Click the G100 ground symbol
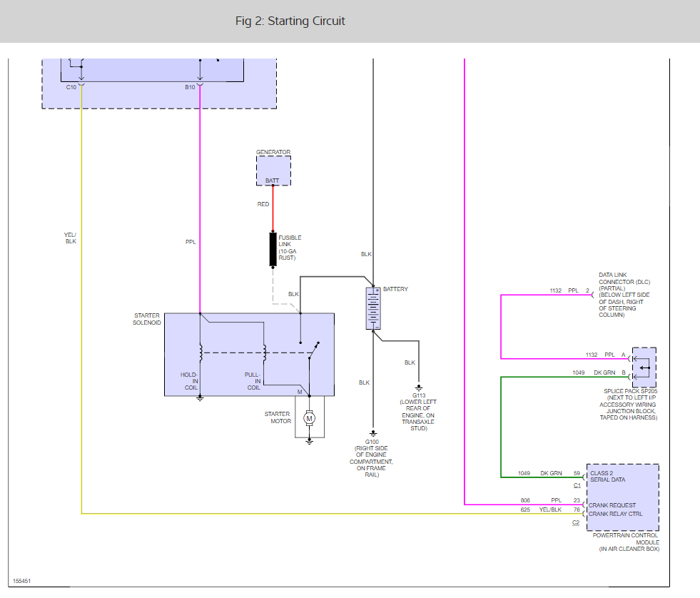The height and width of the screenshot is (598, 700). pyautogui.click(x=373, y=434)
